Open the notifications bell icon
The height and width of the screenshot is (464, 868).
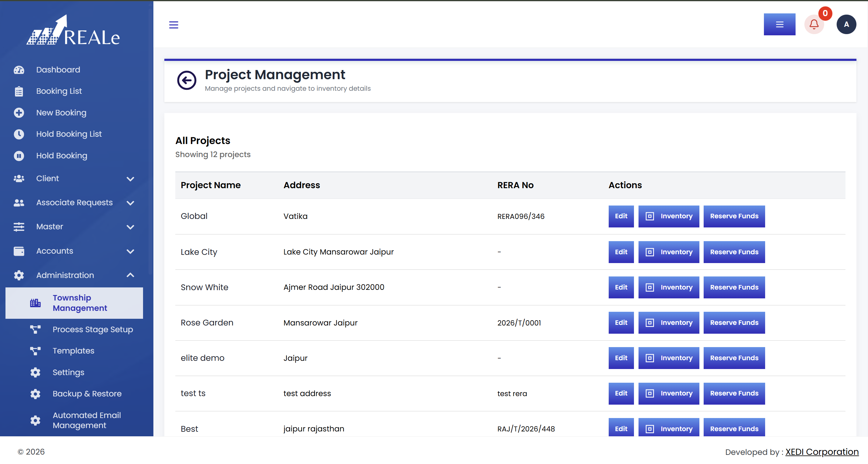click(814, 24)
